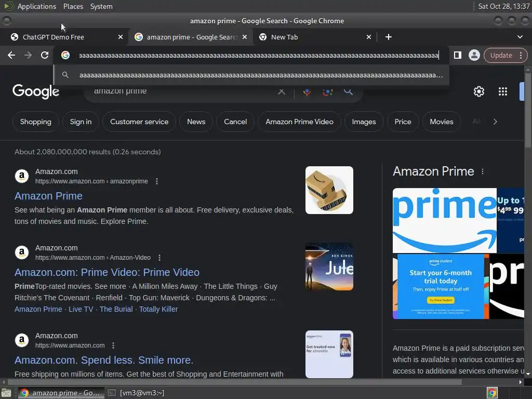The height and width of the screenshot is (399, 532).
Task: Close the amazon prime Google Search tab
Action: pos(245,37)
